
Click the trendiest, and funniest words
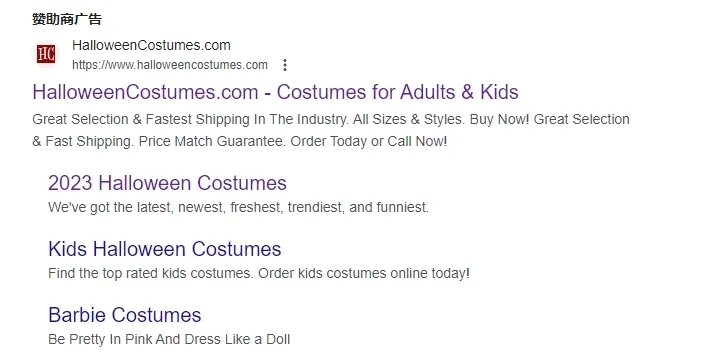pyautogui.click(x=358, y=207)
